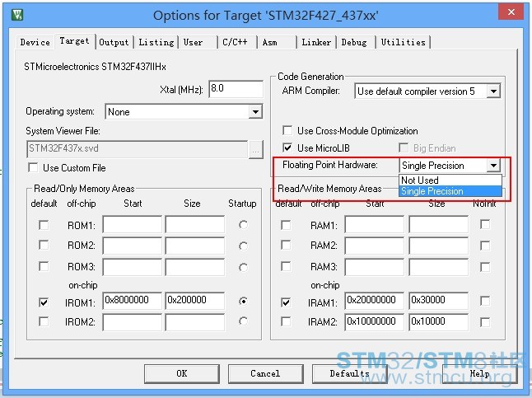Check the ROM1 default checkbox

tap(44, 225)
